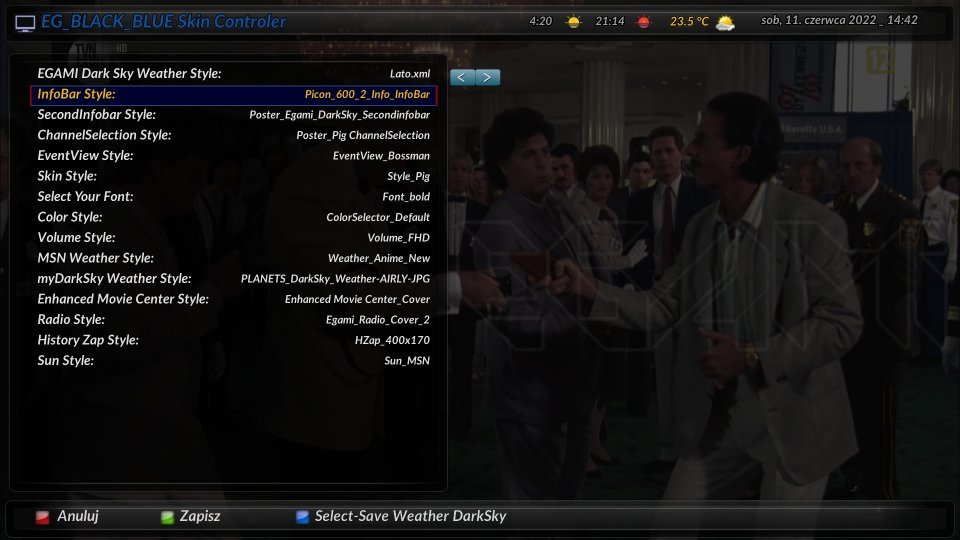Select the EGAMI Dark Sky Weather Style row
Screen dimensions: 960x540
coord(233,73)
